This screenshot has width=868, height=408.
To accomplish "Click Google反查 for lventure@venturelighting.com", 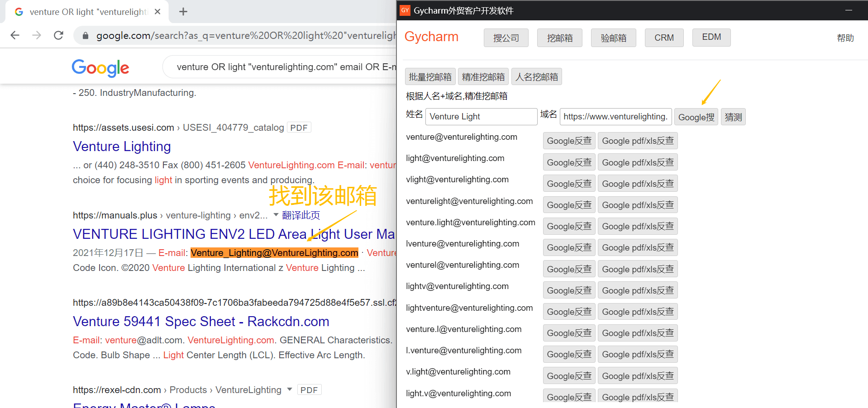I will [x=569, y=247].
